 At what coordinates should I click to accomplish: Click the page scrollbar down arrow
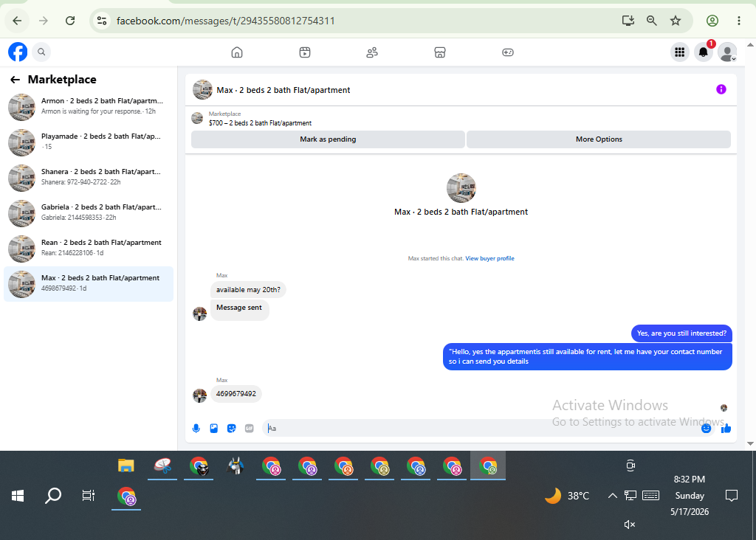750,443
